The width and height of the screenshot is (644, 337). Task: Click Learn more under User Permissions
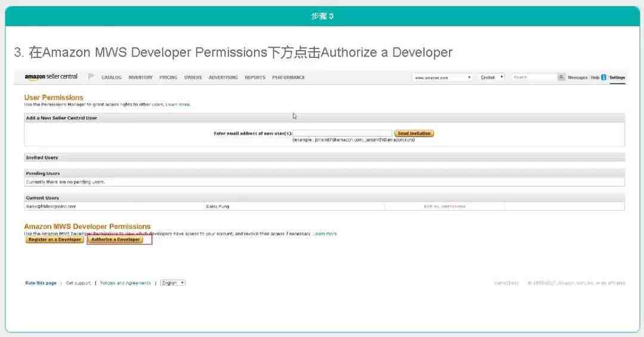click(178, 104)
